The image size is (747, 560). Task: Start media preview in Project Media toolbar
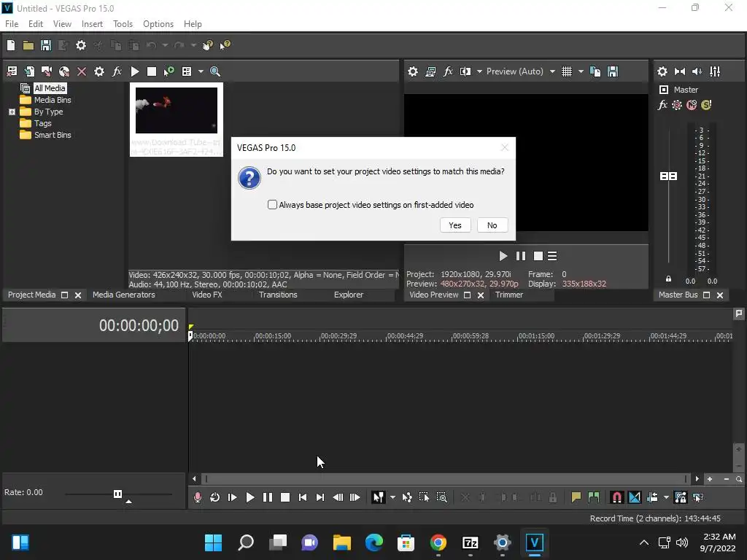135,71
